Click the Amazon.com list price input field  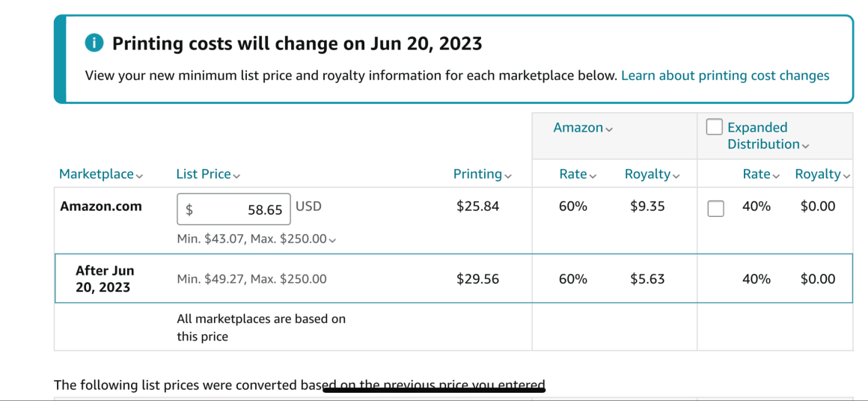[233, 209]
